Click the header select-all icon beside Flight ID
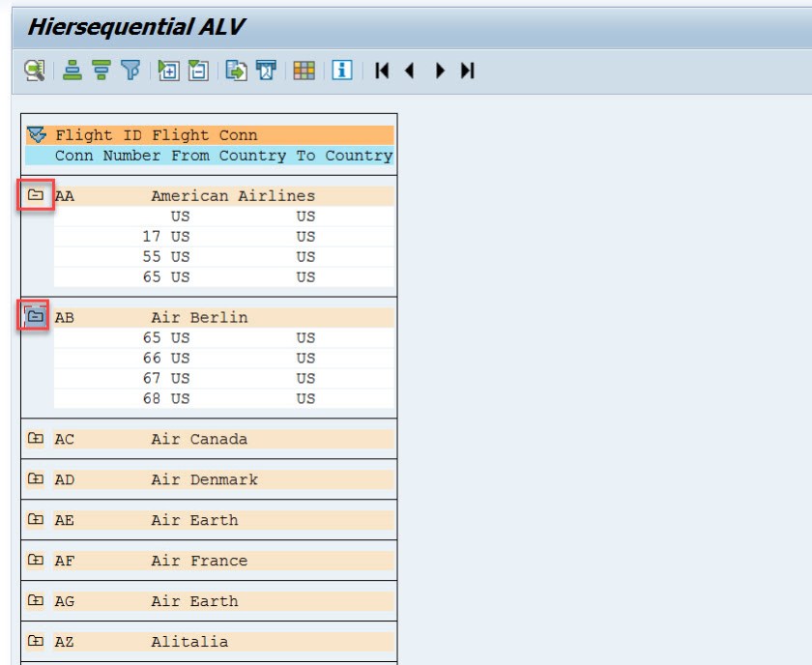This screenshot has height=665, width=812. coord(37,134)
